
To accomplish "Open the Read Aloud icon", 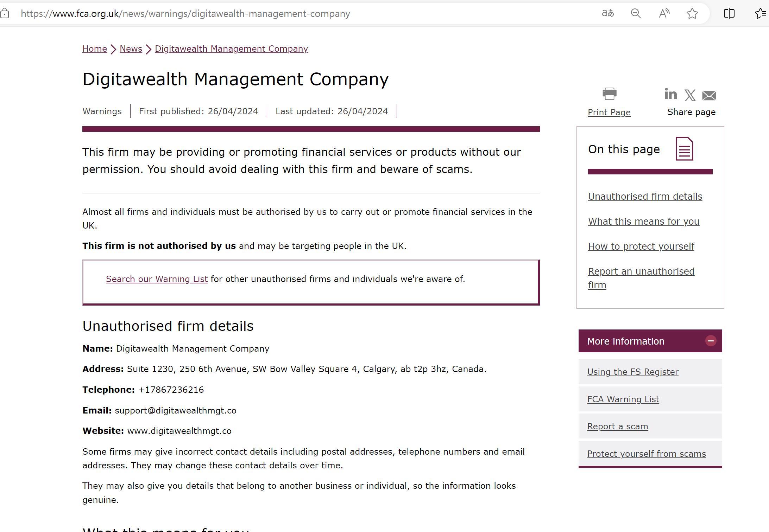I will point(664,13).
